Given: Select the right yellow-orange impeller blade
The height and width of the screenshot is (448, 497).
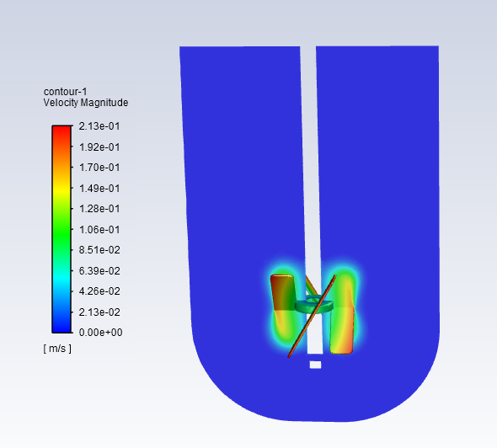Looking at the screenshot, I should [x=342, y=330].
